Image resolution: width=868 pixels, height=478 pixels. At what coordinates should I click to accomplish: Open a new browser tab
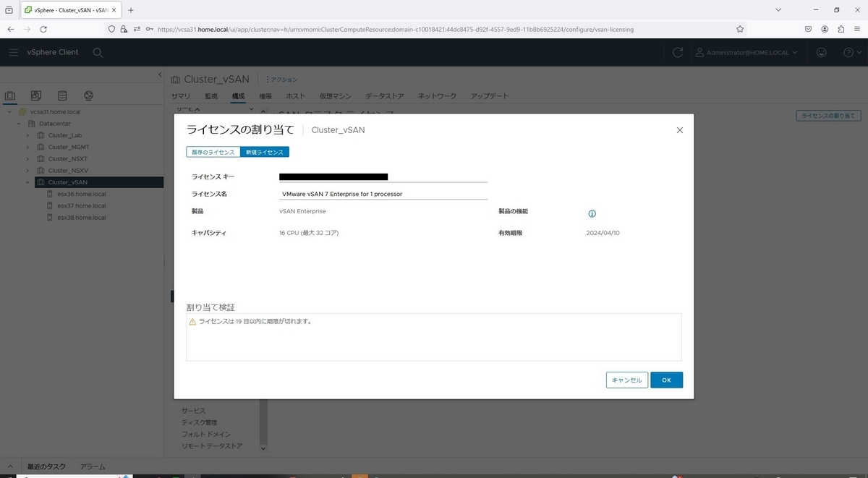(x=131, y=10)
